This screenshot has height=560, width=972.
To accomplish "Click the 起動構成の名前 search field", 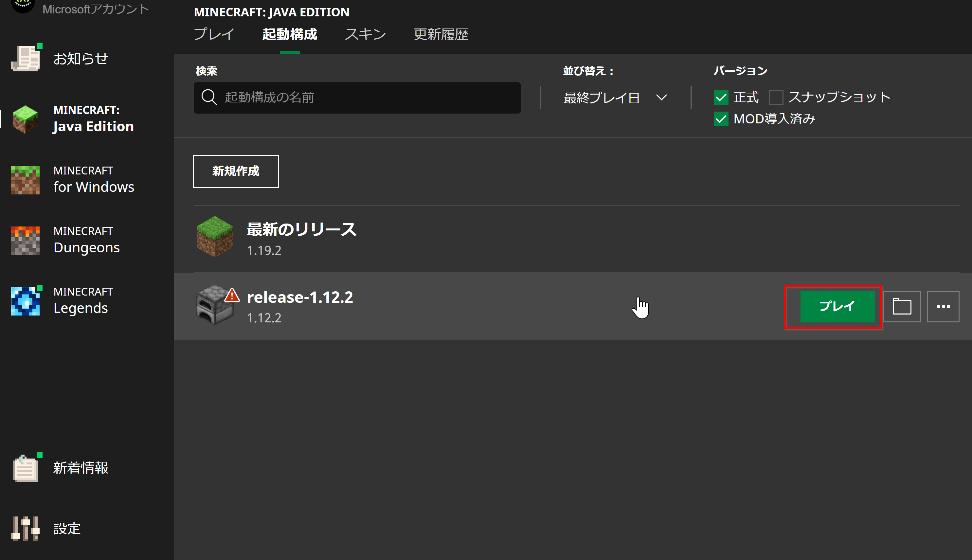I will point(357,98).
